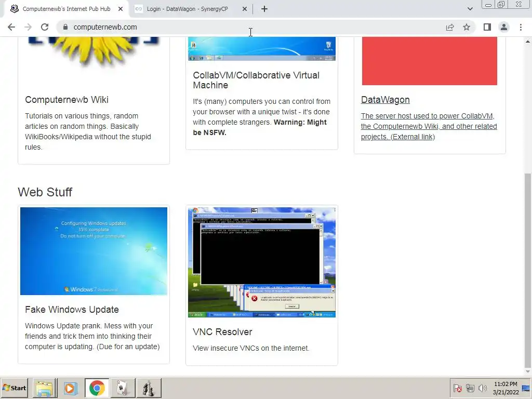
Task: Open Chrome's three-dot menu
Action: (x=521, y=27)
